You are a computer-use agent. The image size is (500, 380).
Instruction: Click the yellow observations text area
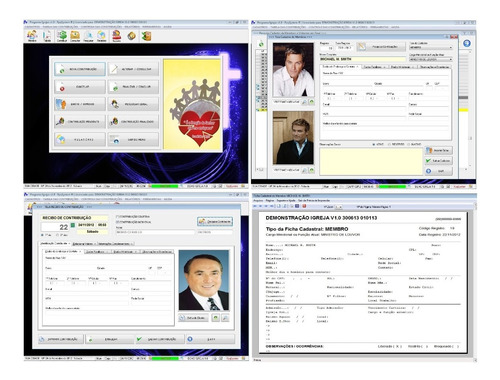[x=371, y=162]
